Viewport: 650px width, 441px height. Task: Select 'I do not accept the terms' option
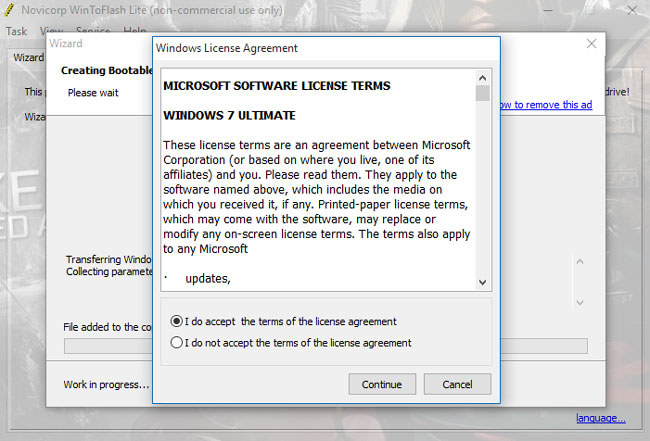click(x=177, y=343)
